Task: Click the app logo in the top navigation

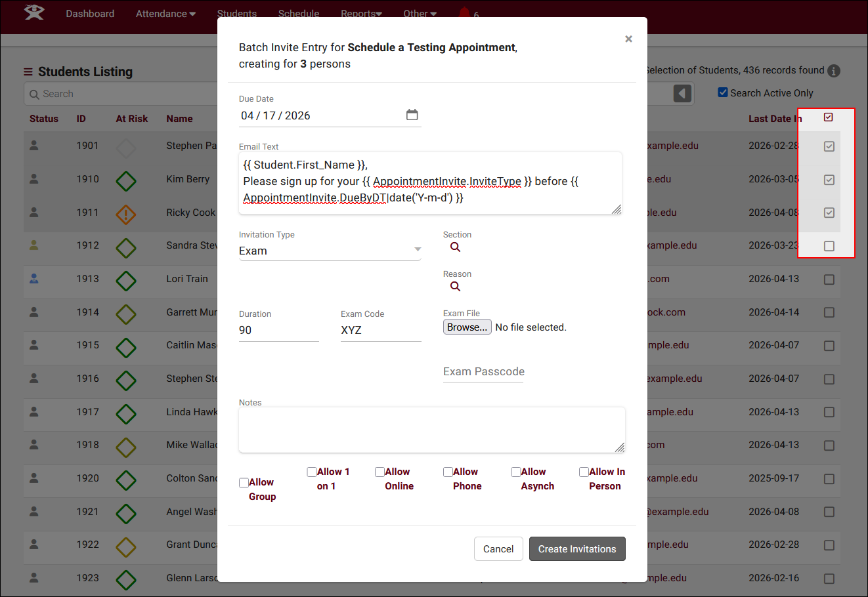Action: pos(34,13)
